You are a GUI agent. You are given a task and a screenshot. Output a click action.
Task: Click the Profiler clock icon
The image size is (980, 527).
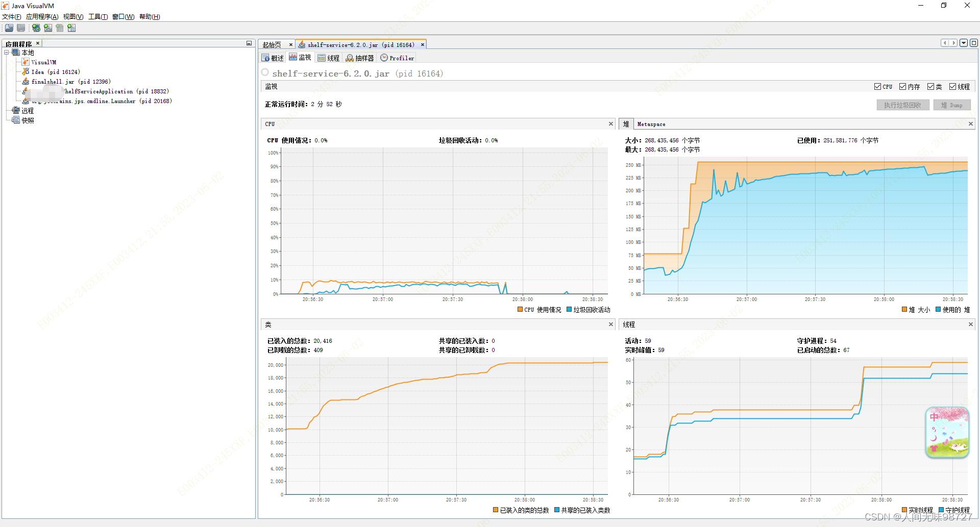(384, 58)
